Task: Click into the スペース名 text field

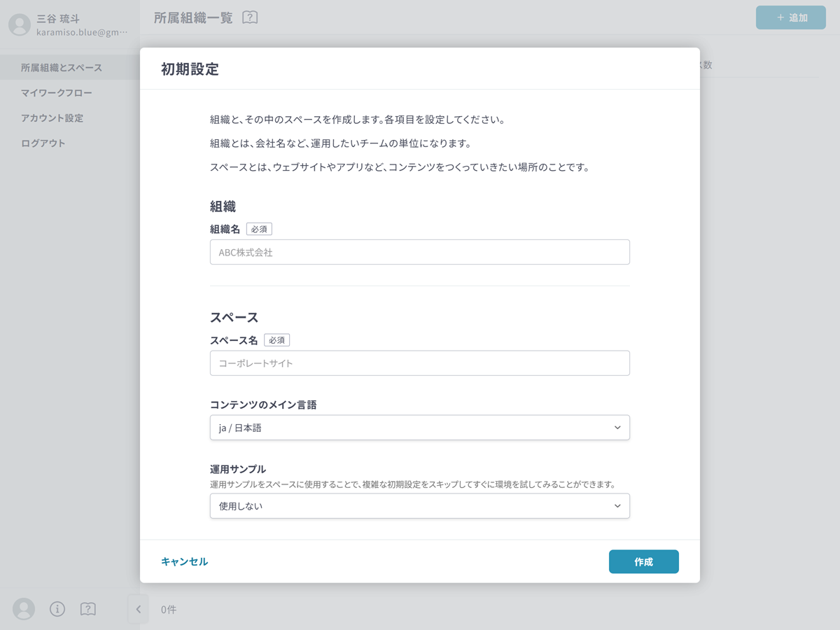Action: [x=419, y=363]
